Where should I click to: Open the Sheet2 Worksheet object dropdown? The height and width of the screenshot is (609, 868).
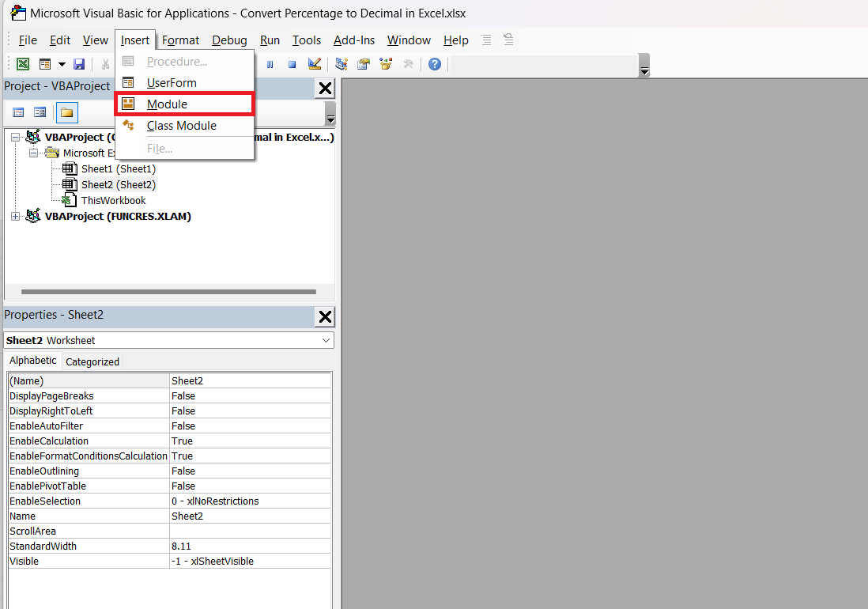[326, 340]
